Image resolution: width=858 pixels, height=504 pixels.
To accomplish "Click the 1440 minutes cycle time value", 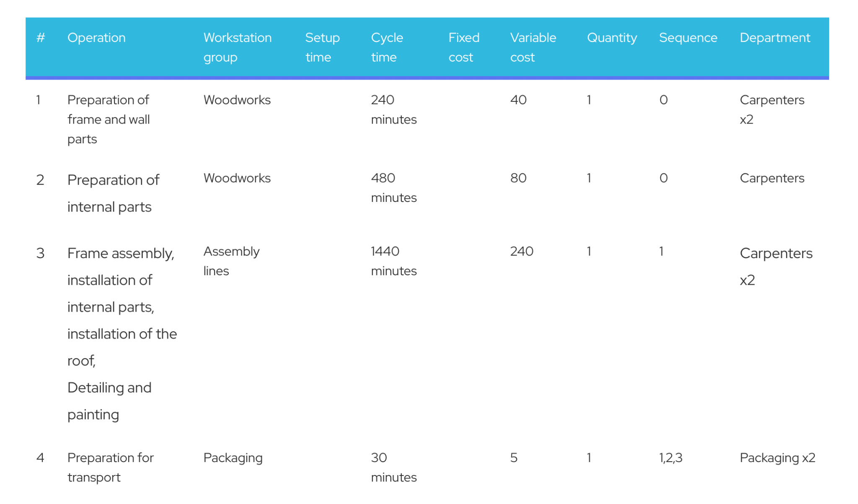I will (x=393, y=261).
